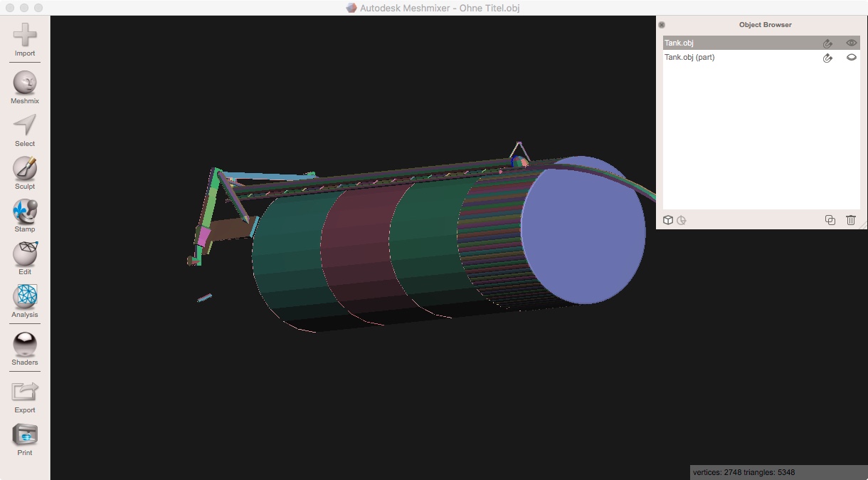Open the Import tool

(24, 38)
